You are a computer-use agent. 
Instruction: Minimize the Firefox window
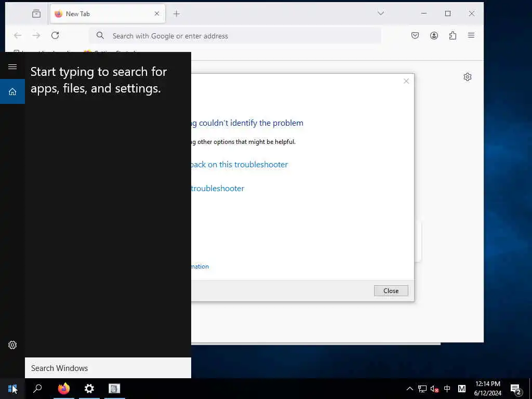click(424, 13)
